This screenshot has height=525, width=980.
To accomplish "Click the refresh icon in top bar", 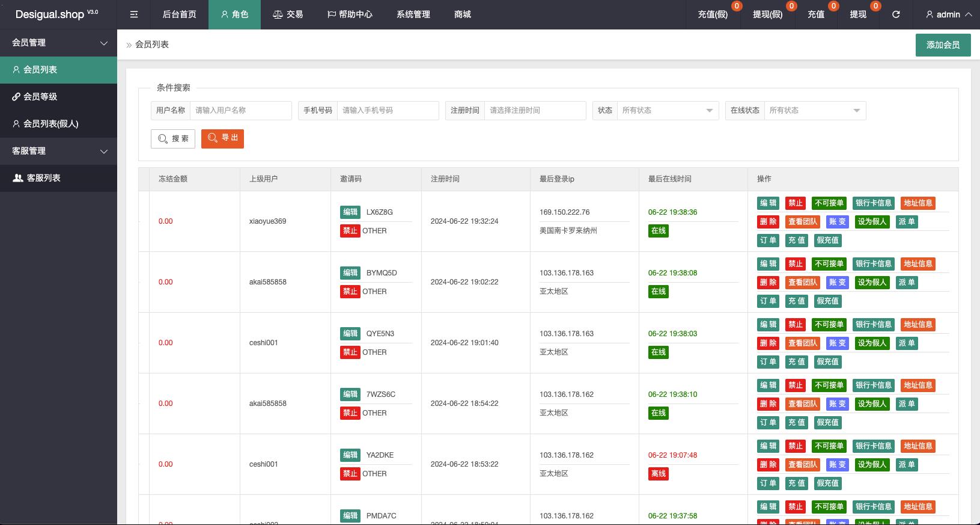I will point(896,14).
